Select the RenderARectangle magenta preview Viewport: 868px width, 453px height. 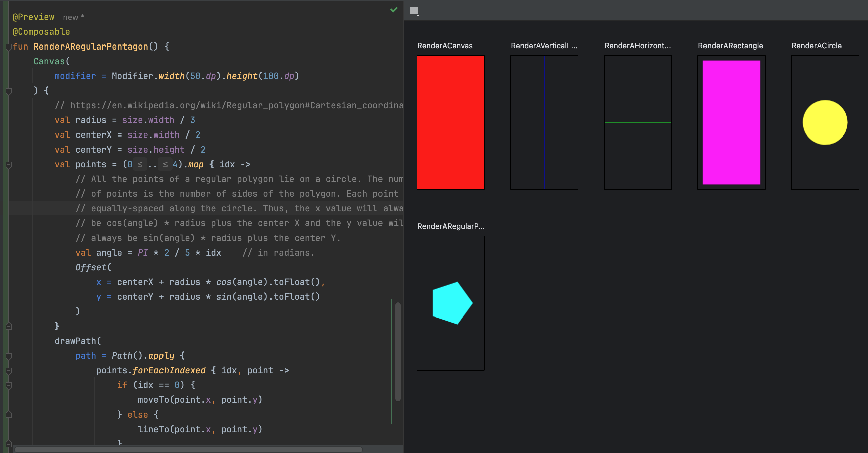tap(732, 122)
